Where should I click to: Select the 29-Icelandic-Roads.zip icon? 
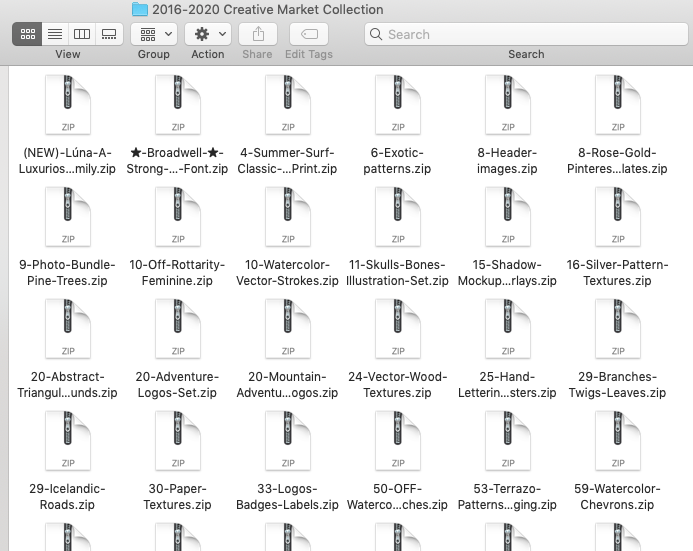tap(68, 441)
